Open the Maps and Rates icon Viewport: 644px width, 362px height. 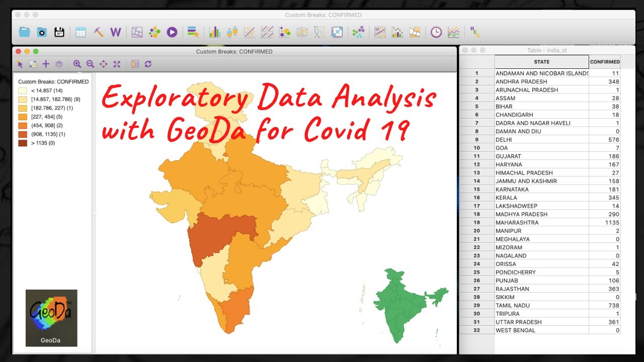pos(137,32)
